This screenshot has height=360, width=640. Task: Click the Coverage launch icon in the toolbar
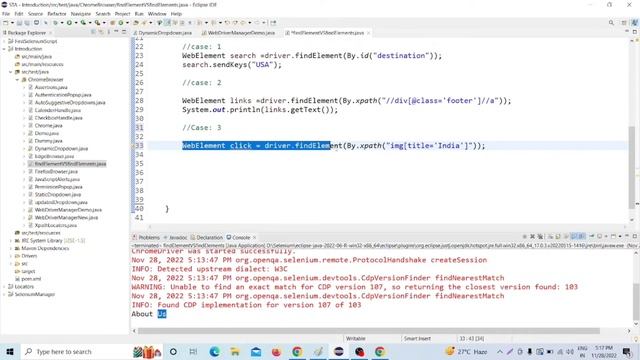tap(83, 23)
